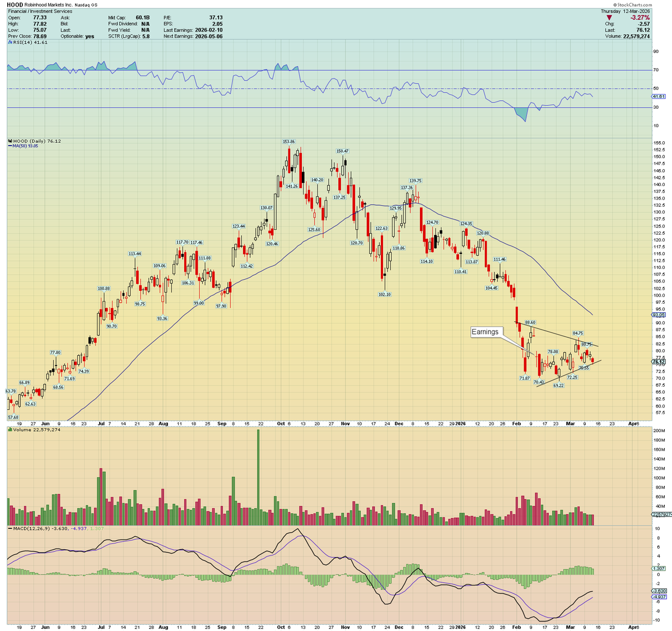Click the 'HOOD (Daily) 76.12' chart legend
The image size is (672, 631).
(x=34, y=141)
